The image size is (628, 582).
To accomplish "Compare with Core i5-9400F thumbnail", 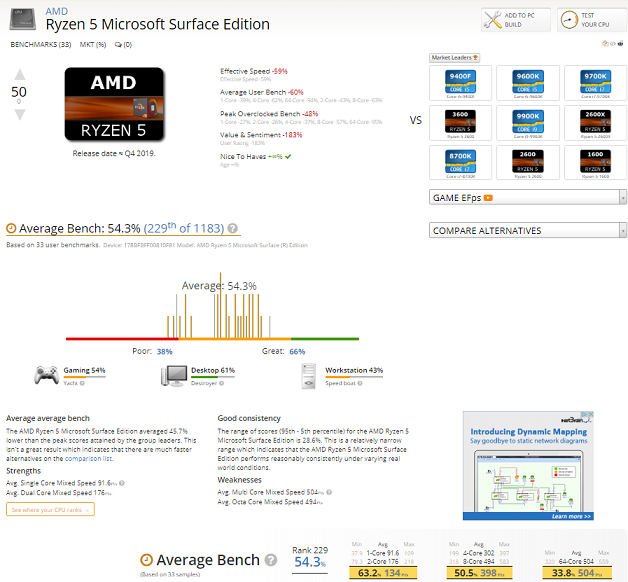I will coord(460,83).
